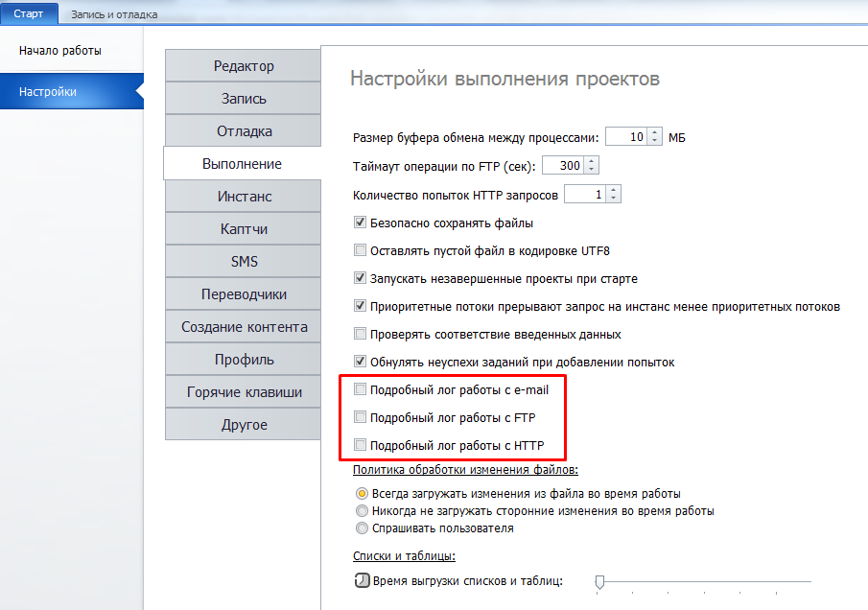Open Переводчики settings tab
The height and width of the screenshot is (610, 868).
point(244,293)
